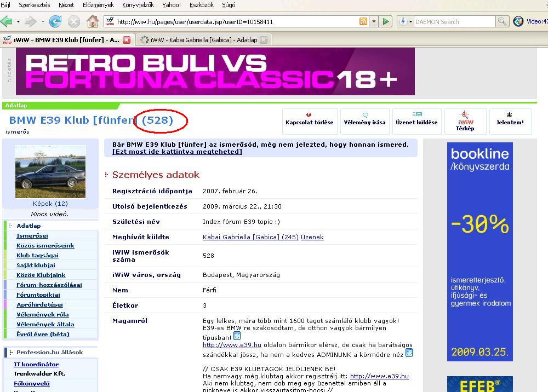Click 'Ezt most ide kattintva megteheted' link

click(177, 152)
